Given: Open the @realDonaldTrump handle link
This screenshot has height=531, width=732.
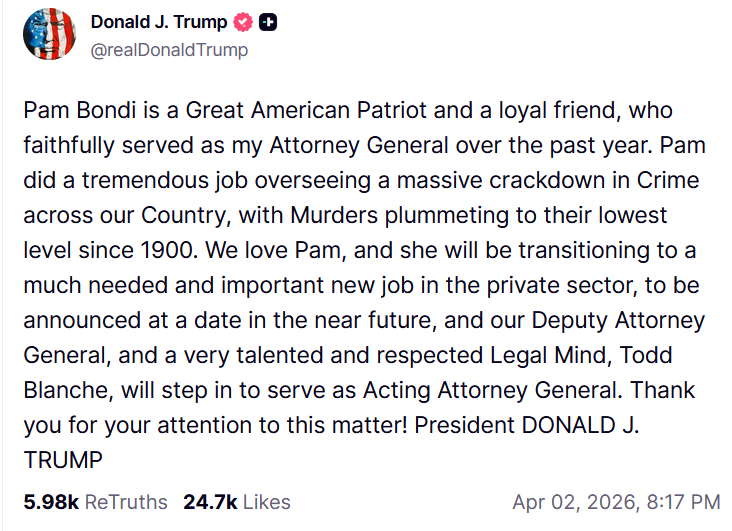Looking at the screenshot, I should tap(169, 49).
